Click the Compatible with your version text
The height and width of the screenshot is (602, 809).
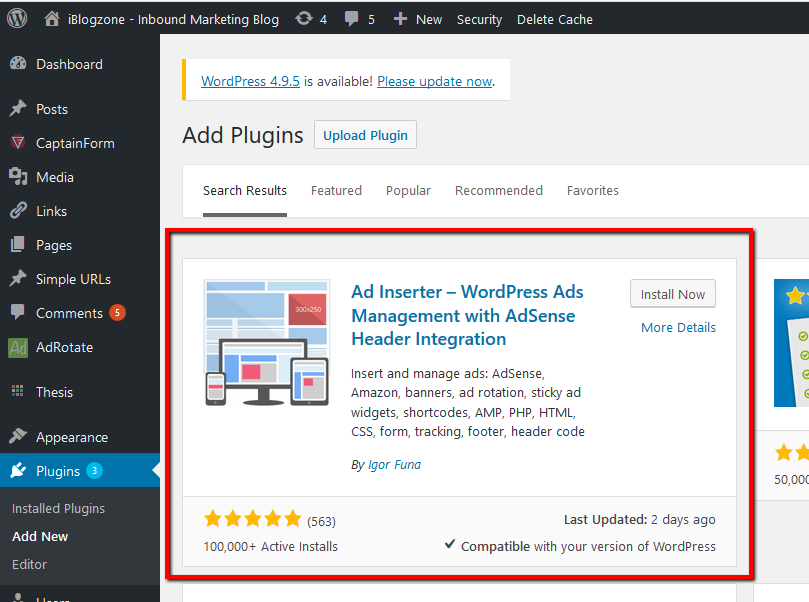(588, 546)
